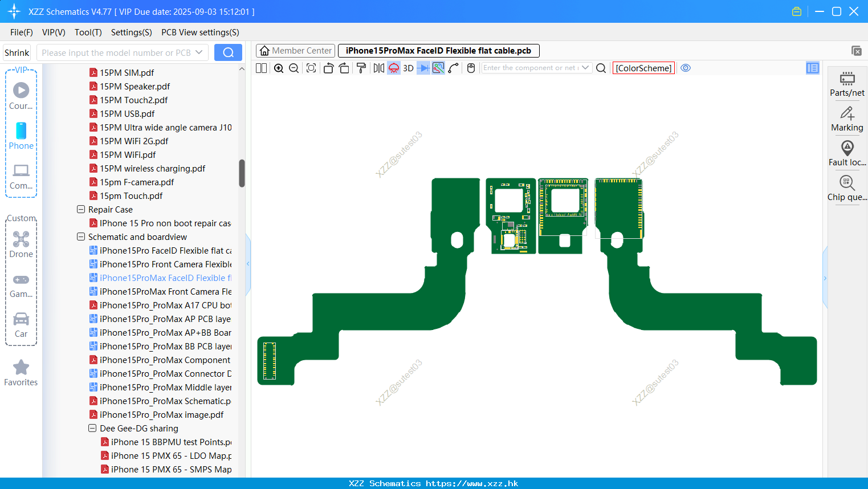Screen dimensions: 868x489
Task: Open the Courses section in sidebar
Action: (x=21, y=96)
